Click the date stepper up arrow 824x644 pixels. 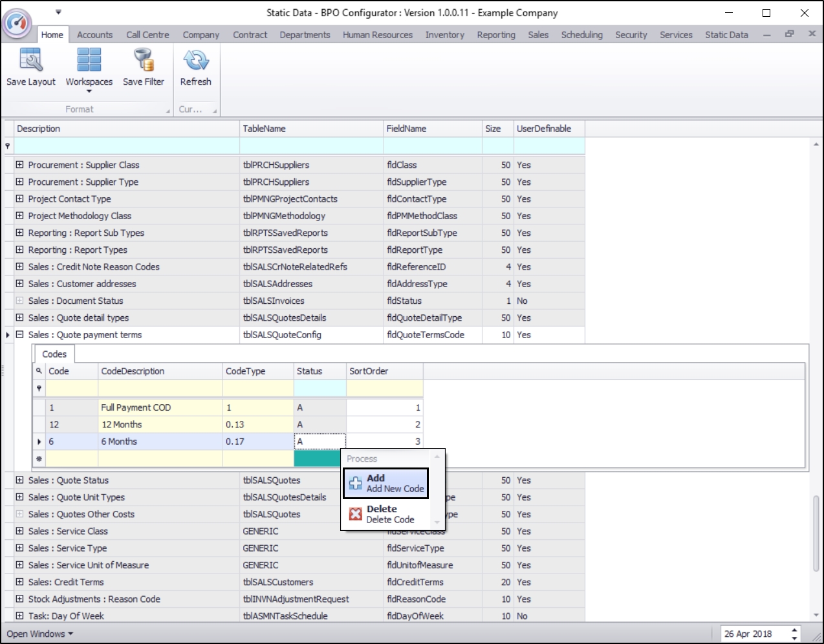(794, 630)
